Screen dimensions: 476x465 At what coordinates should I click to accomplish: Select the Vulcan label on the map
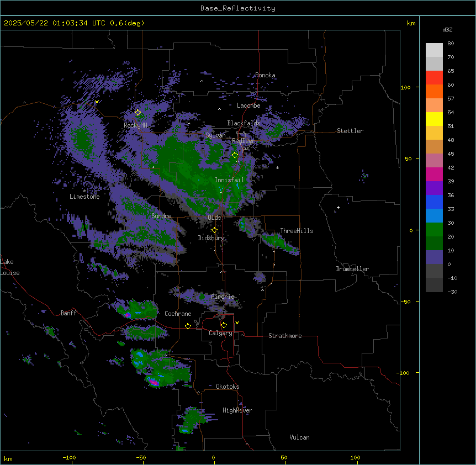pos(300,437)
